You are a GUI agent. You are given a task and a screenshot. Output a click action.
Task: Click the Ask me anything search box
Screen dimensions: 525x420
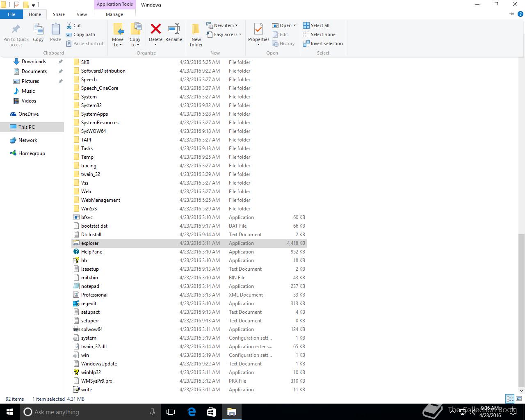coord(90,412)
